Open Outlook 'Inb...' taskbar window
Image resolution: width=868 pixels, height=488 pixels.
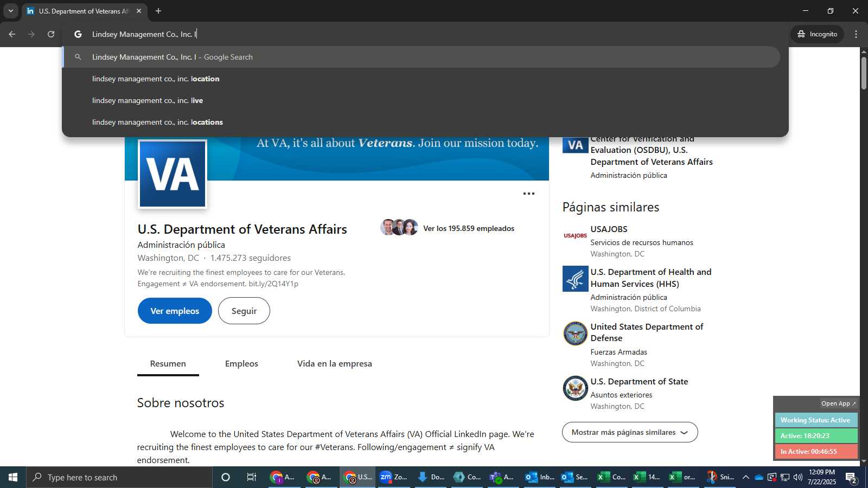(539, 477)
